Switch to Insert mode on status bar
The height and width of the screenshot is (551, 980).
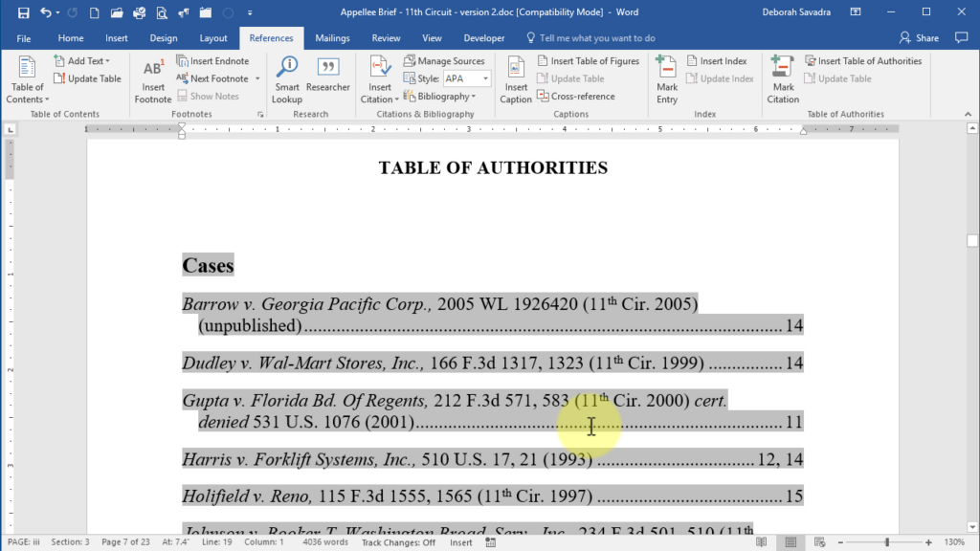pyautogui.click(x=460, y=541)
